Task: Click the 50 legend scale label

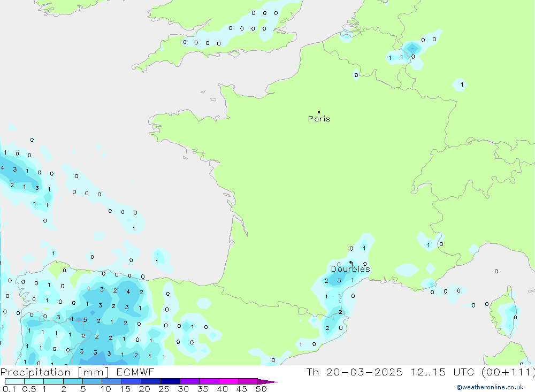Action: (261, 389)
